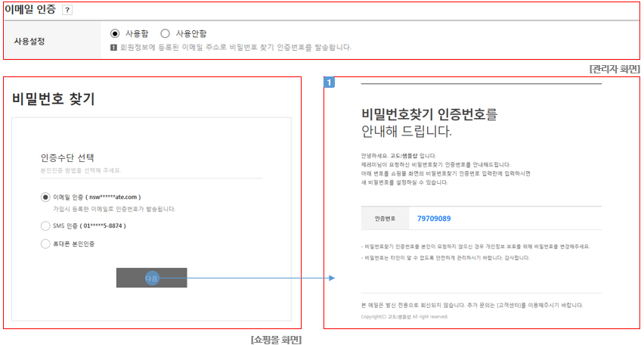Click the 본 메일은 발신 전용 footer text
This screenshot has height=345, width=644.
472,306
